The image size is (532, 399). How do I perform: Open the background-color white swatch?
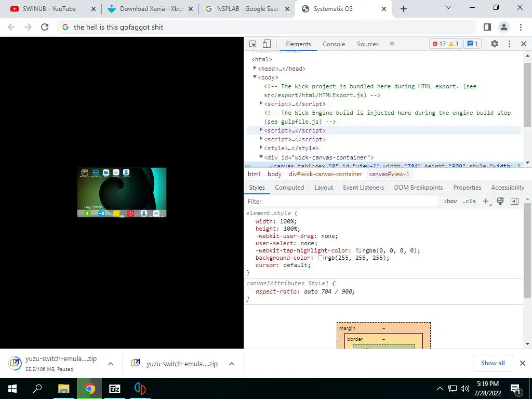point(321,258)
